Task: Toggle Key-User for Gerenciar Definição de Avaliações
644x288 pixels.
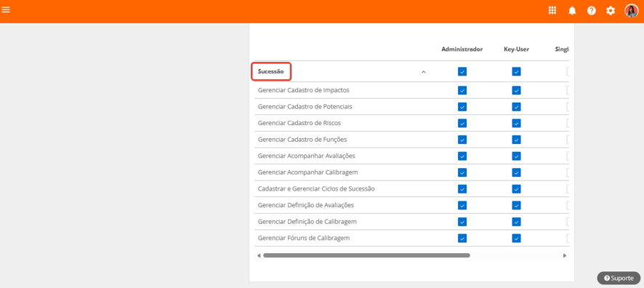Action: point(516,205)
